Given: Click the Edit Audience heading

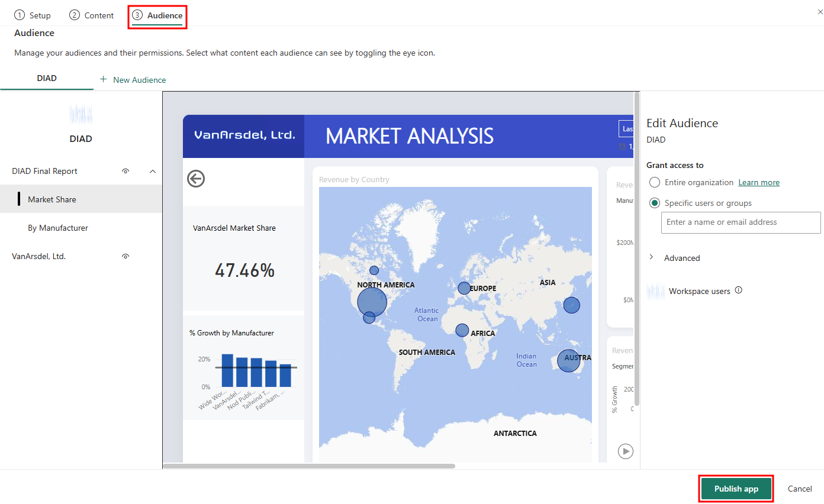Looking at the screenshot, I should tap(682, 123).
